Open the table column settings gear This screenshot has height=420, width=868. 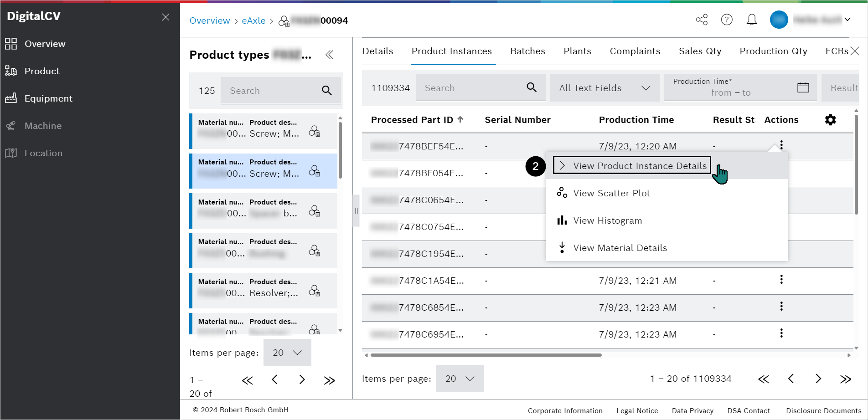click(x=830, y=120)
